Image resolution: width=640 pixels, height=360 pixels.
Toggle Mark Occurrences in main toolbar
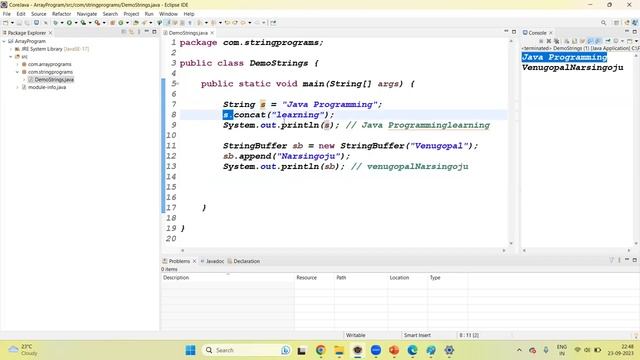click(167, 23)
